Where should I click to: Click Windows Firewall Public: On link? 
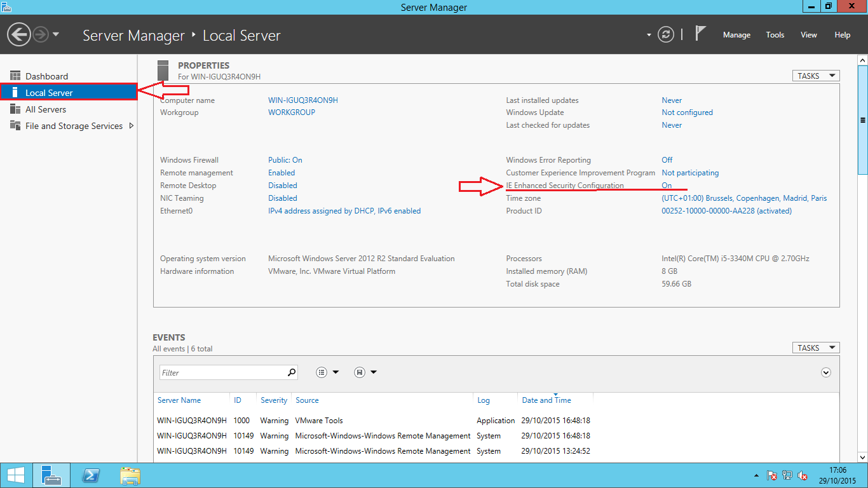[x=285, y=160]
